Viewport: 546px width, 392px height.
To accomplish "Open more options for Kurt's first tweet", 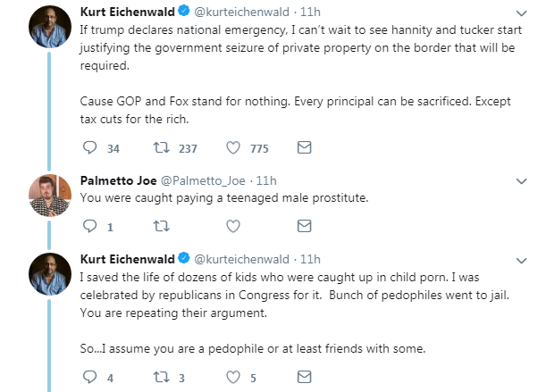I will click(521, 13).
